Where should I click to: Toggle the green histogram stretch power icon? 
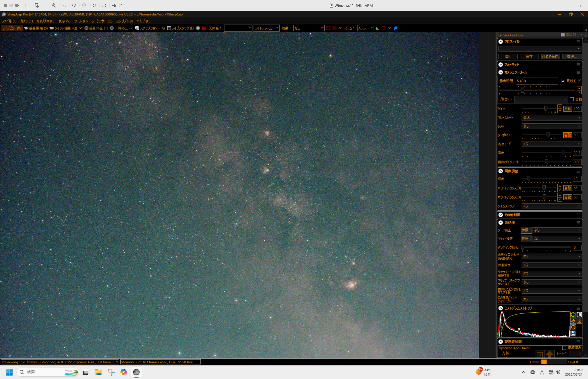[573, 314]
